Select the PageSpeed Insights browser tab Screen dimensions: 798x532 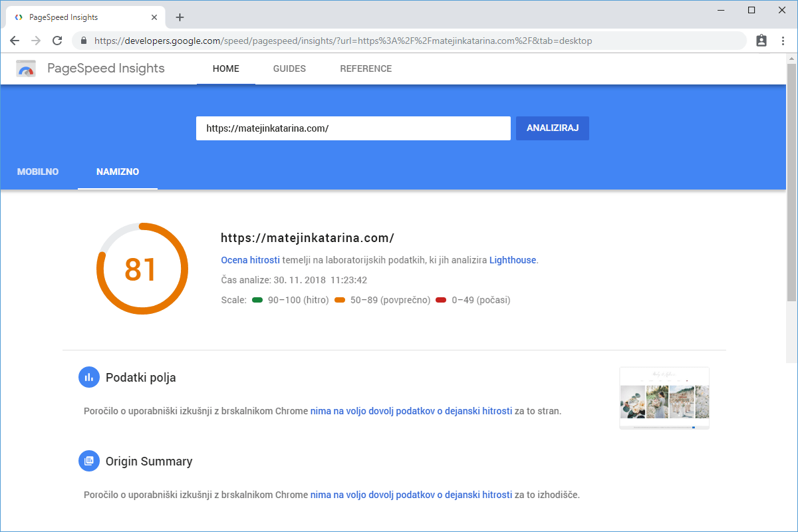pyautogui.click(x=86, y=17)
